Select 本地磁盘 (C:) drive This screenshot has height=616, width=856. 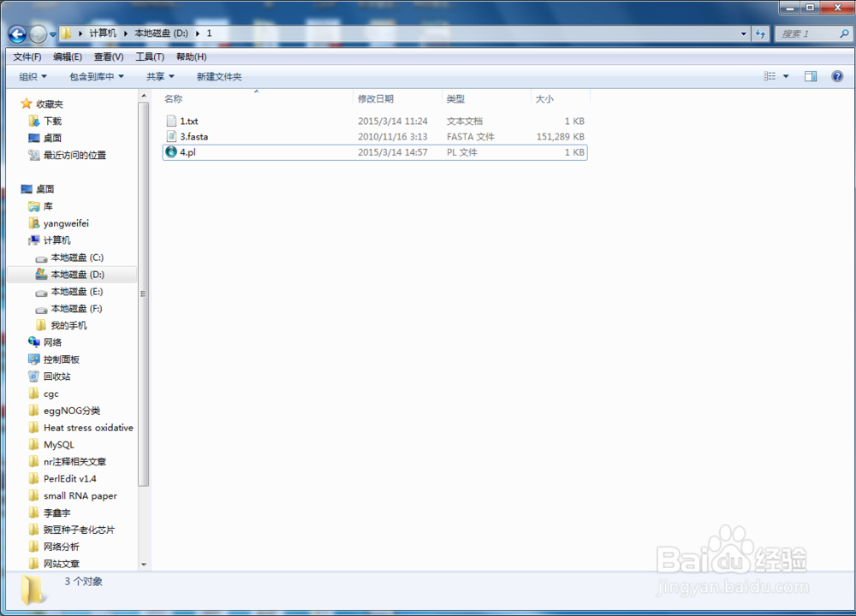pos(77,257)
